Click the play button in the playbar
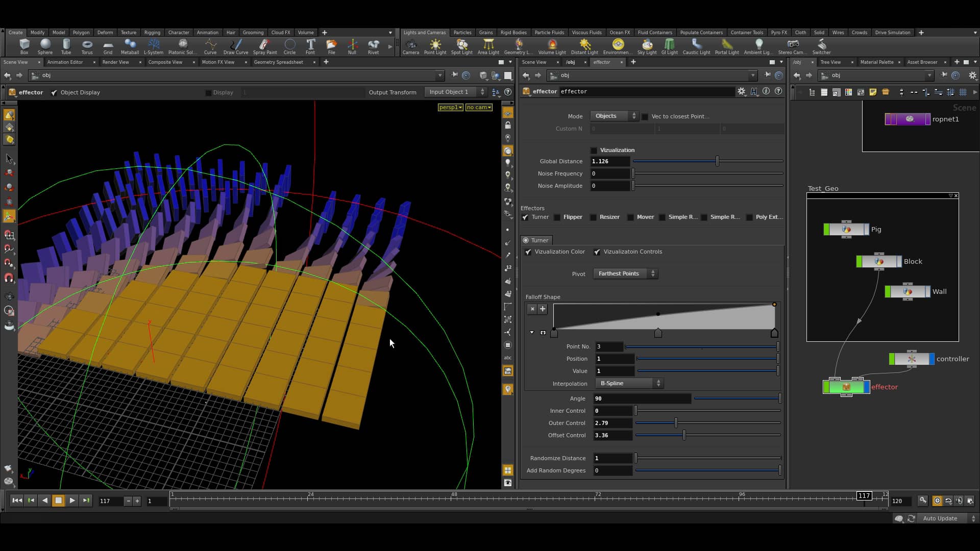Image resolution: width=980 pixels, height=551 pixels. click(x=72, y=500)
